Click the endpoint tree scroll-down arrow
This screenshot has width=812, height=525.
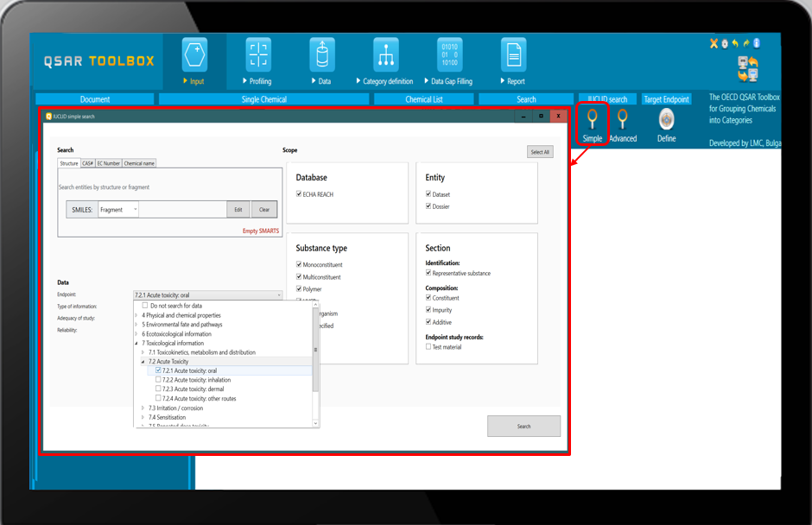tap(315, 423)
